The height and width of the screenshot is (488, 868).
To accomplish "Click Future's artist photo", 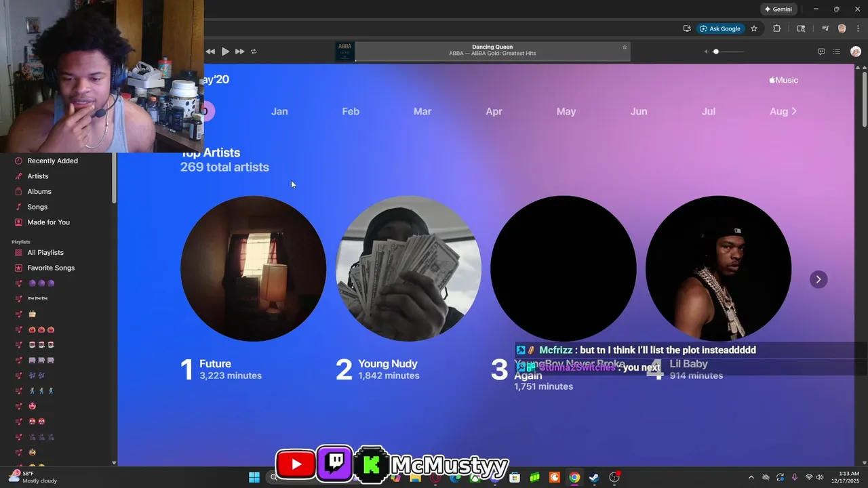I will pyautogui.click(x=253, y=268).
